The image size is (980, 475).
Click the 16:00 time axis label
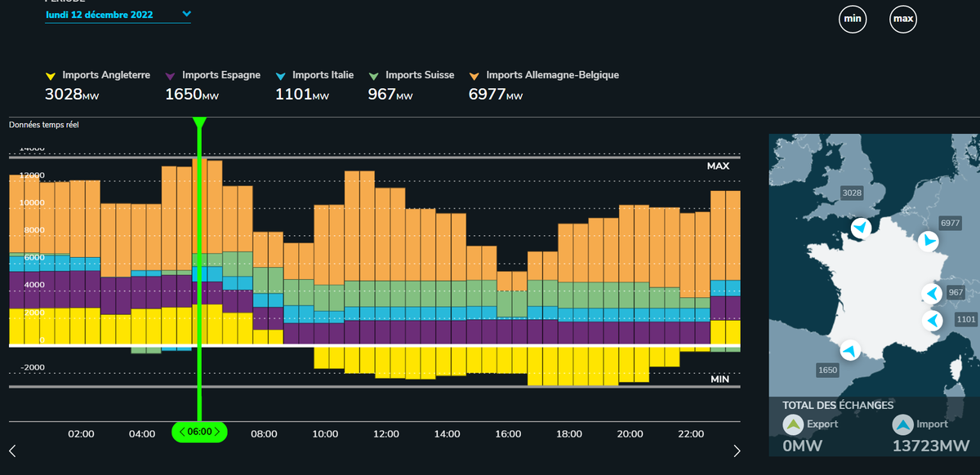[x=508, y=433]
